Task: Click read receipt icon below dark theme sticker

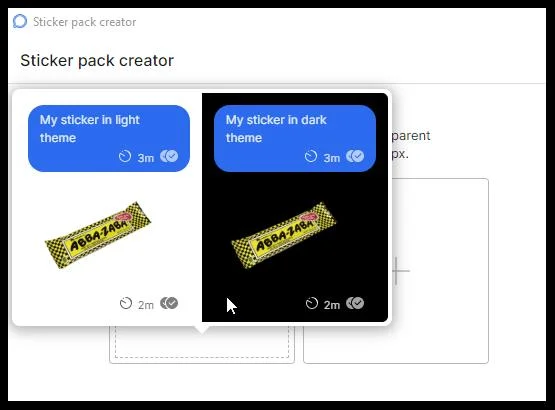Action: (355, 303)
